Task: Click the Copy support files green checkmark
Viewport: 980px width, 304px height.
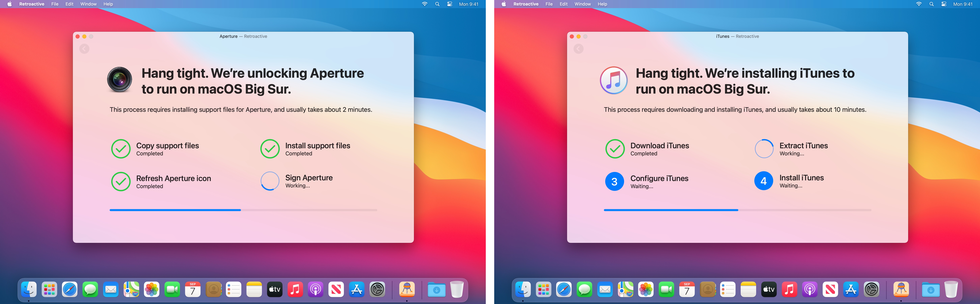Action: click(121, 149)
